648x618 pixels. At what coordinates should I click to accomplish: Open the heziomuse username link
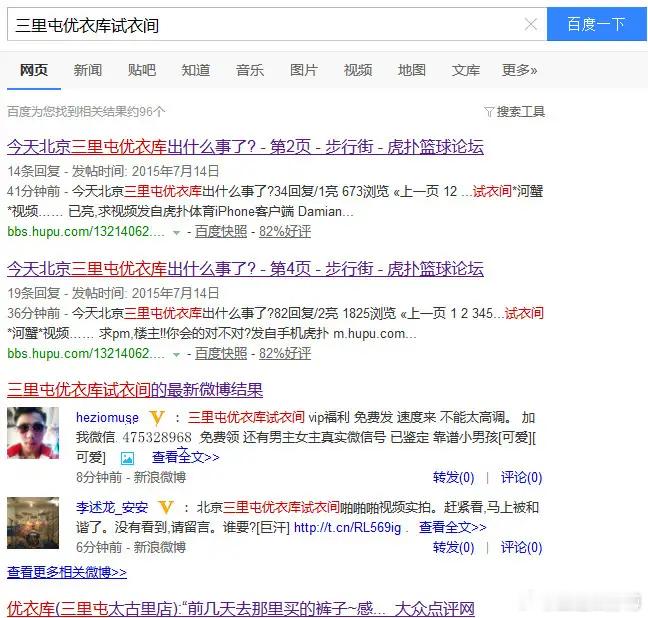[107, 418]
